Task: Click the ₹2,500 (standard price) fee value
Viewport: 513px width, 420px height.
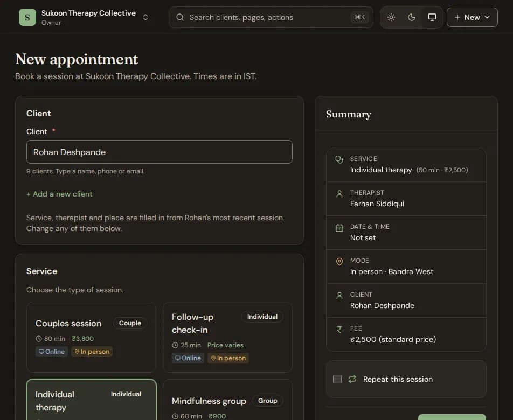Action: (393, 339)
